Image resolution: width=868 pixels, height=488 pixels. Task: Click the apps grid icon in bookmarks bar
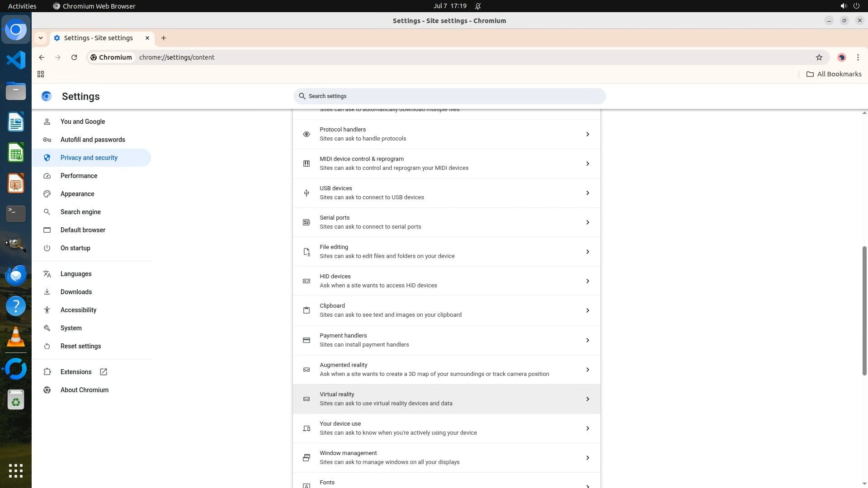tap(41, 74)
